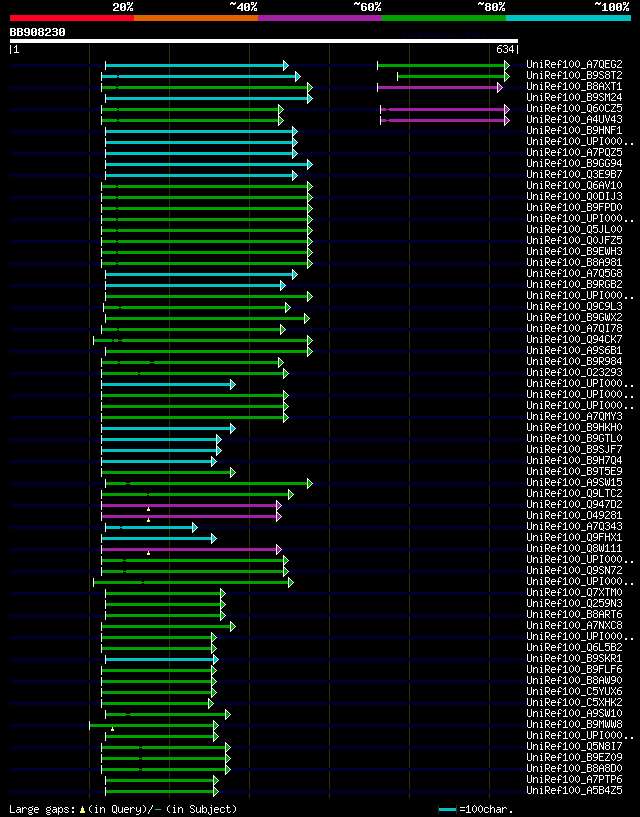Click the purple alignment bar for O49281
This screenshot has width=640, height=817.
coord(191,516)
